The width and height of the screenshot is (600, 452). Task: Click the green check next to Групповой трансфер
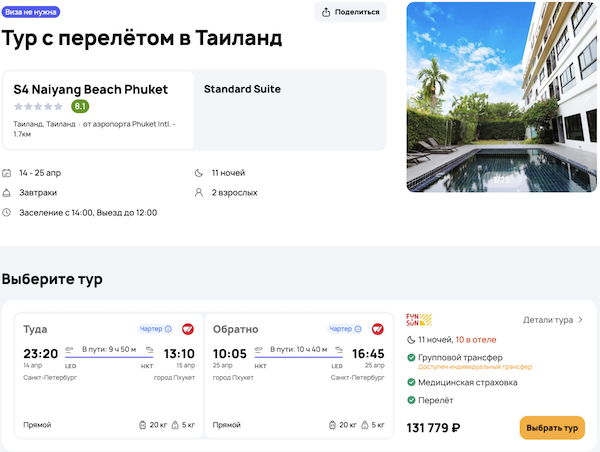(411, 357)
